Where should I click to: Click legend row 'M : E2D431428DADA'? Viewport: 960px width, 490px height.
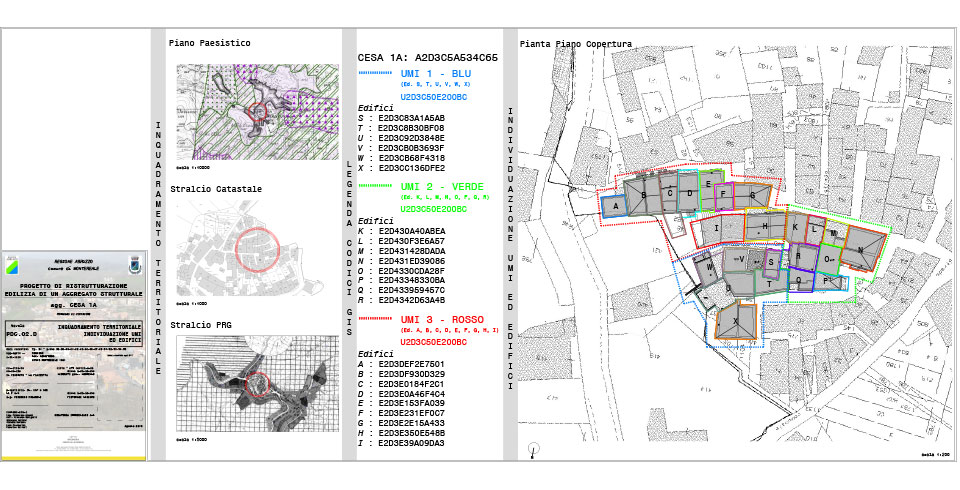[402, 251]
